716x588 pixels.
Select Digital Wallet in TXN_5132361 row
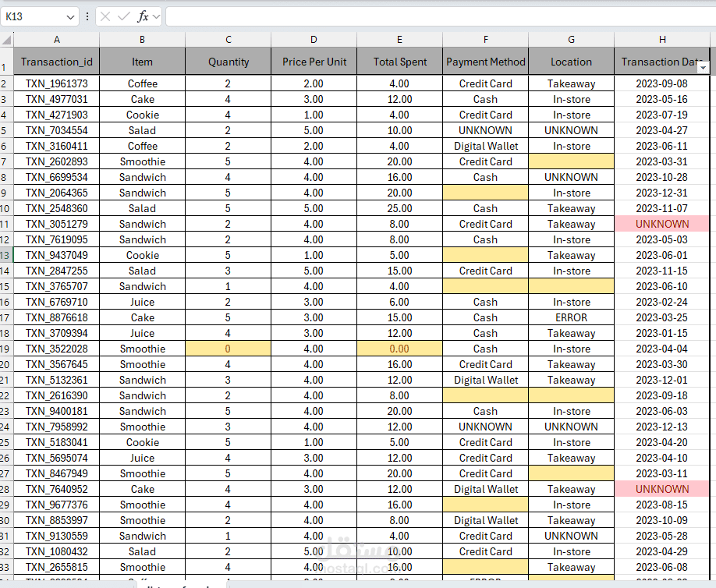tap(485, 380)
